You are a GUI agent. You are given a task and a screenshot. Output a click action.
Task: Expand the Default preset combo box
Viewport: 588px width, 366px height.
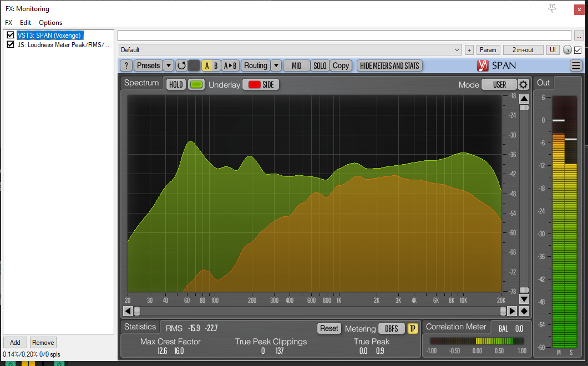coord(457,50)
